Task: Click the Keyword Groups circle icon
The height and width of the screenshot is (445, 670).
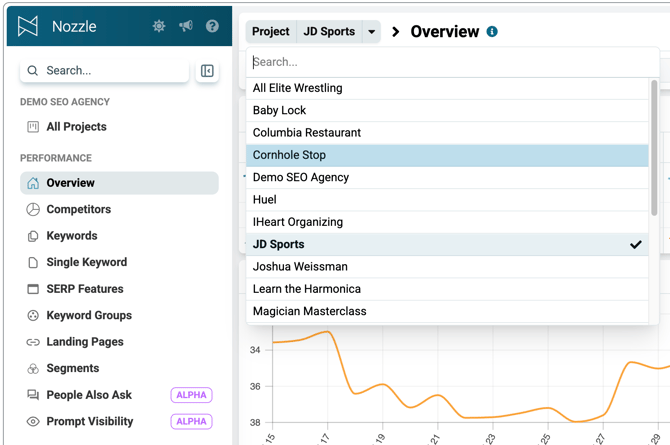Action: pyautogui.click(x=33, y=315)
